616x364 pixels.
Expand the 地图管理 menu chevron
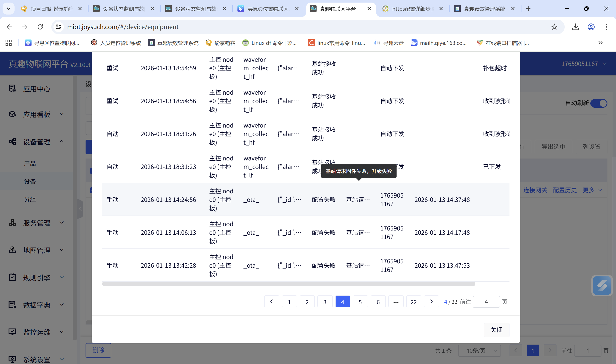[62, 250]
